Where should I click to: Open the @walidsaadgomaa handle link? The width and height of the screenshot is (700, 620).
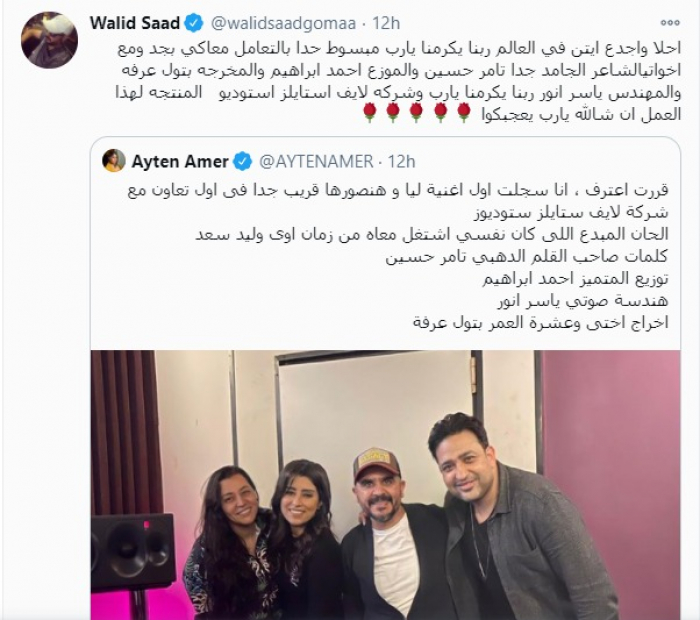[283, 23]
